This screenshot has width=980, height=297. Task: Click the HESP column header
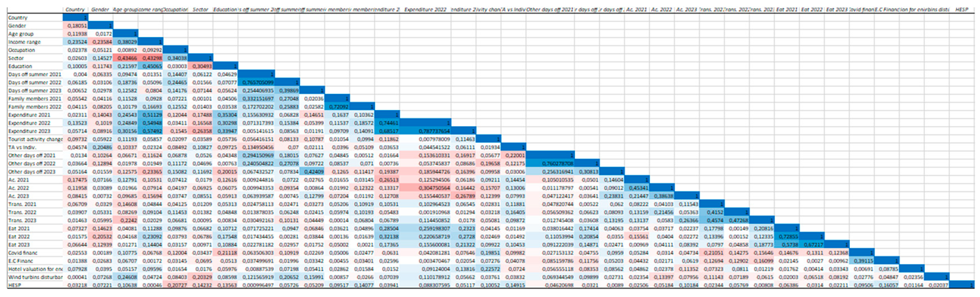tap(962, 10)
